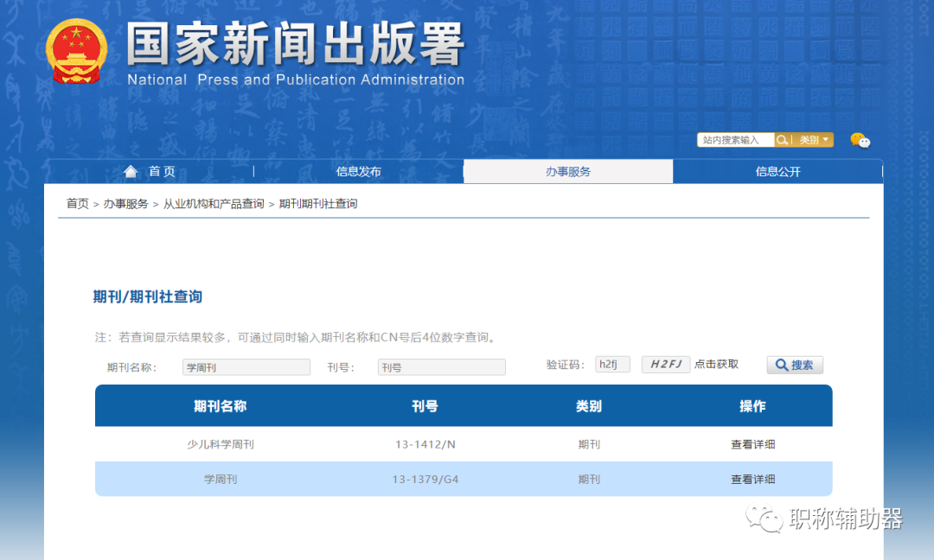
Task: Click 查看详细 for 少儿科学周刊
Action: tap(752, 443)
